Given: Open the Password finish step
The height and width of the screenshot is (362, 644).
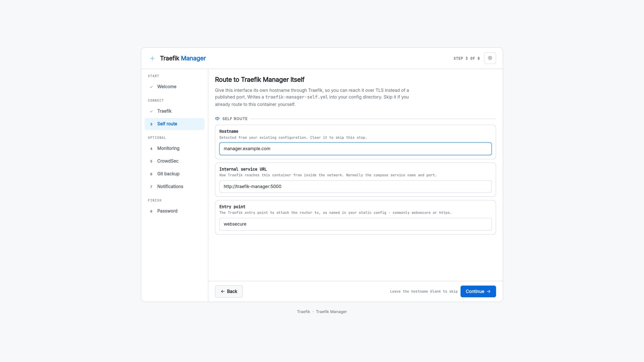Looking at the screenshot, I should click(174, 211).
